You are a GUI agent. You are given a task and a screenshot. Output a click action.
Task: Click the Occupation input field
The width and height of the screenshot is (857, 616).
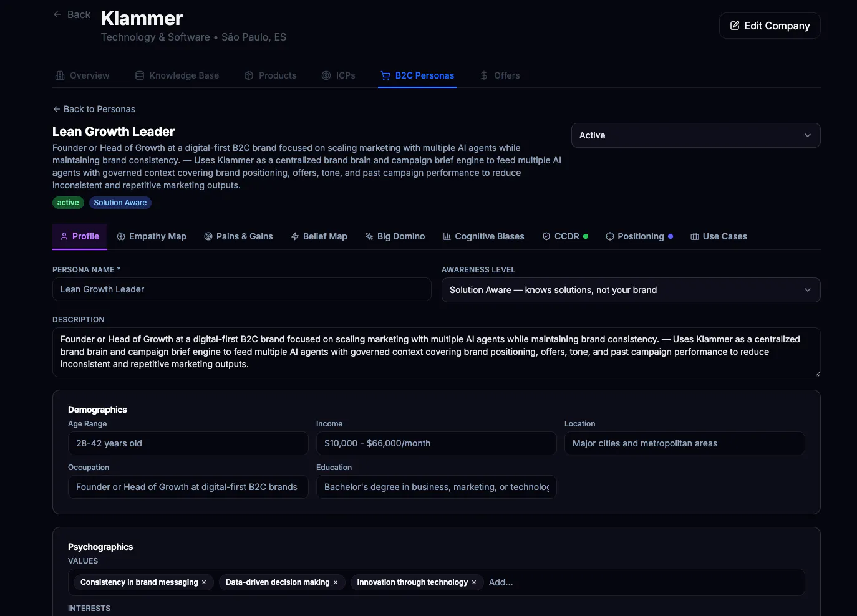[188, 487]
